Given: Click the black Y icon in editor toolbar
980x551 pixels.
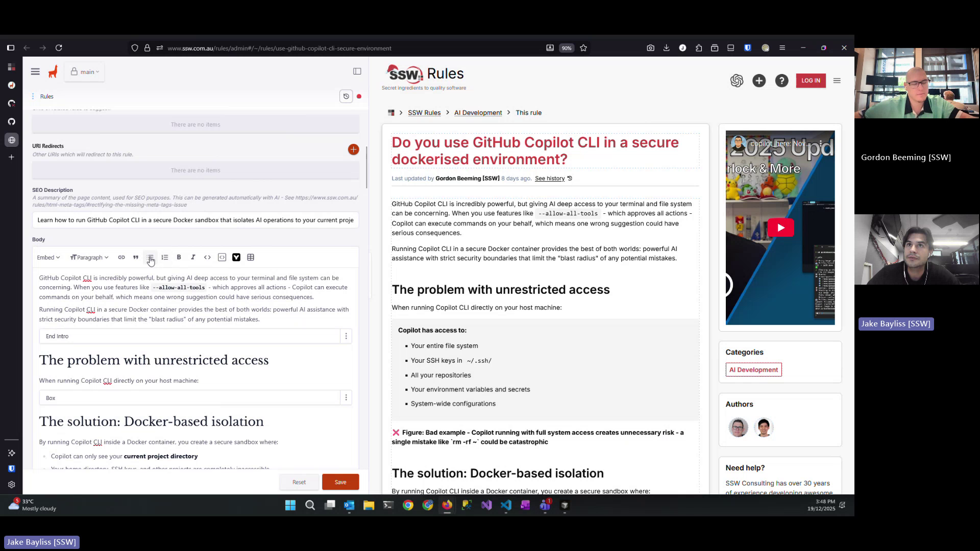Looking at the screenshot, I should point(236,258).
